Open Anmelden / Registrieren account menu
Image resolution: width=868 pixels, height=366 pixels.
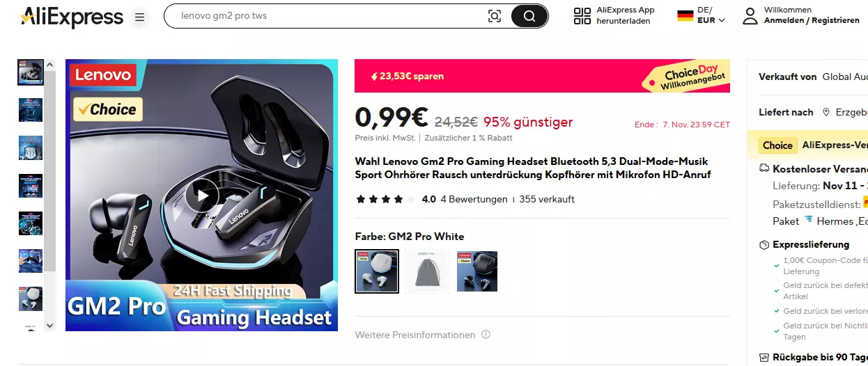pos(812,21)
